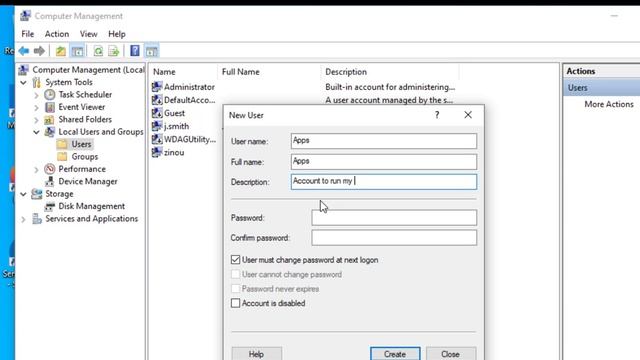The height and width of the screenshot is (360, 640).
Task: Click the Administrator user icon
Action: 157,87
